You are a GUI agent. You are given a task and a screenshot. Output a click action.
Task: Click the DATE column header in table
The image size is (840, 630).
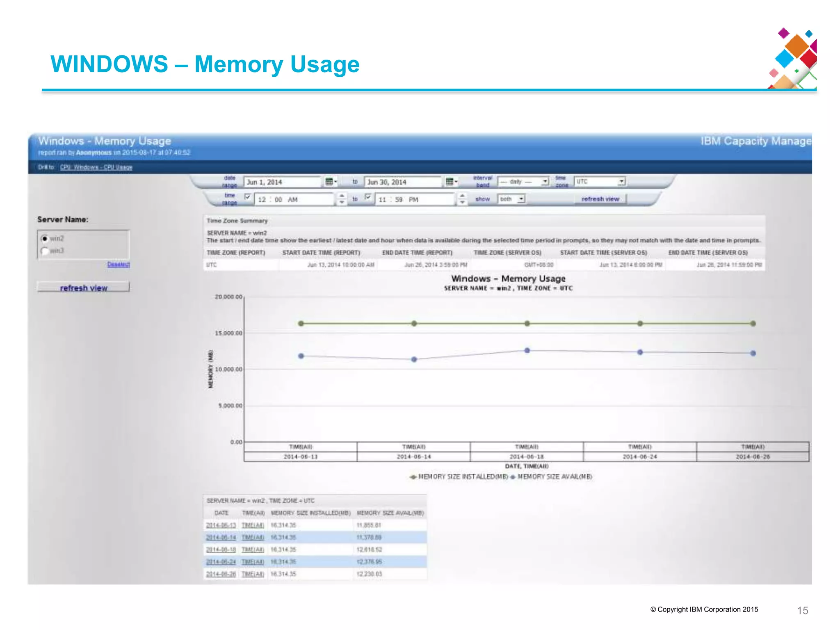221,513
